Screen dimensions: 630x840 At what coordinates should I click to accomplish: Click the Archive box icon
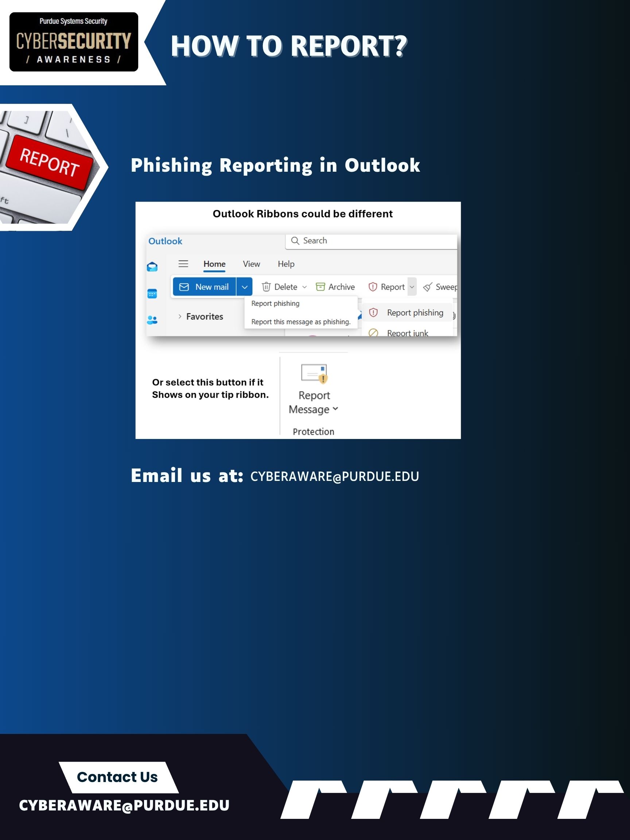pyautogui.click(x=320, y=287)
